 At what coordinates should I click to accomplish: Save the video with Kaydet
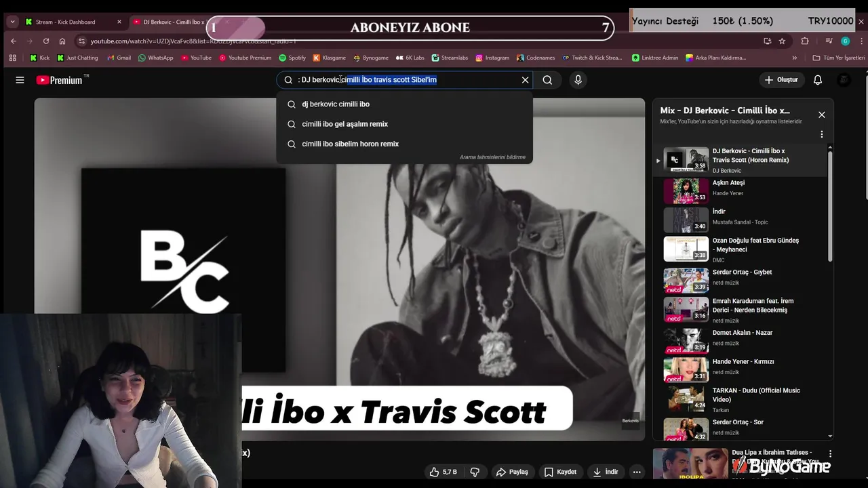click(x=560, y=472)
